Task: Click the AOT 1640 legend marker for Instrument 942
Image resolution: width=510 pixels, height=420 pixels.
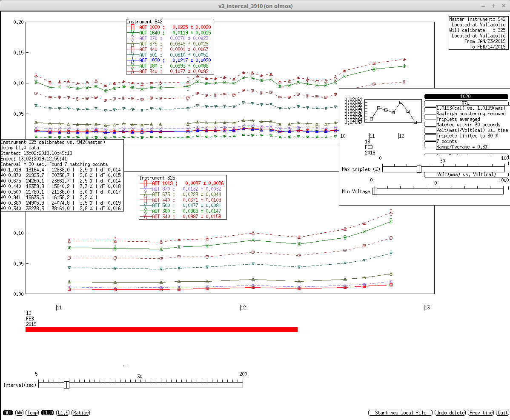Action: point(132,33)
